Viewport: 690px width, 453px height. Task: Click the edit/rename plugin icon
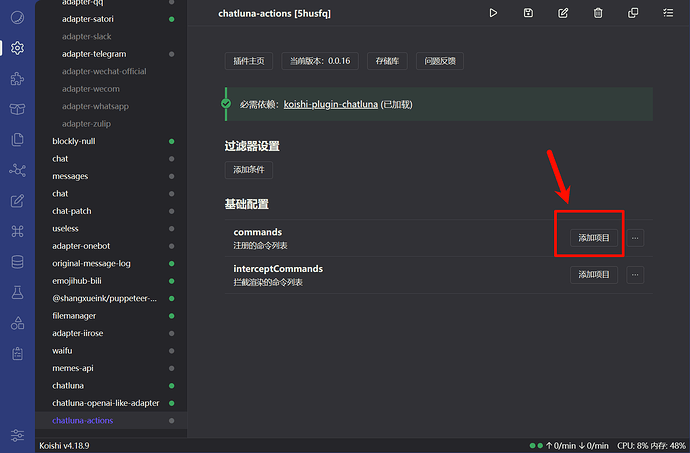563,13
